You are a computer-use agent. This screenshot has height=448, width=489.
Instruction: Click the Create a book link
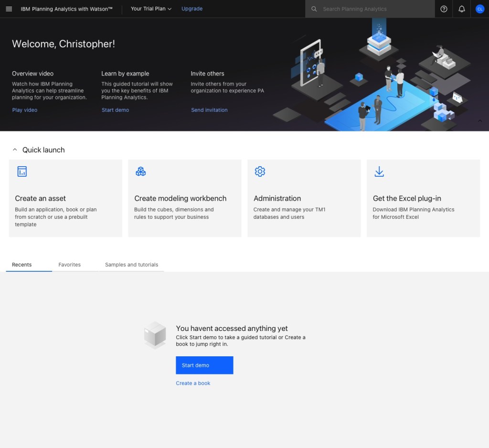pos(193,383)
